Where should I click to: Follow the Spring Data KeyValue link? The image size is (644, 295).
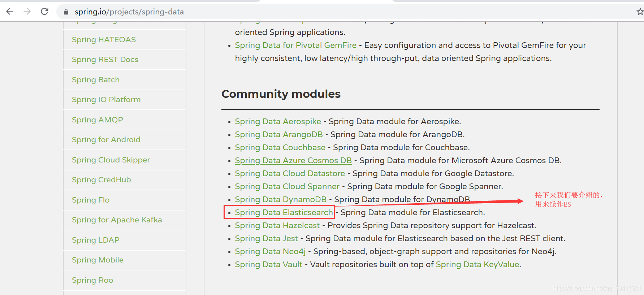pyautogui.click(x=477, y=264)
